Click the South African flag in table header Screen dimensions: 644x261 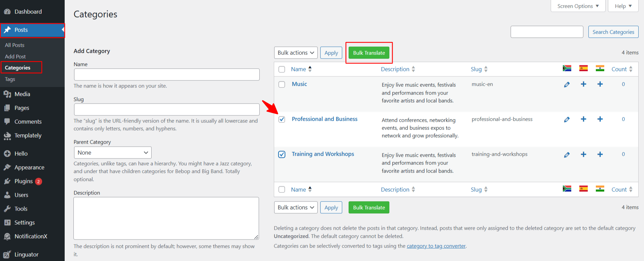[x=567, y=68]
